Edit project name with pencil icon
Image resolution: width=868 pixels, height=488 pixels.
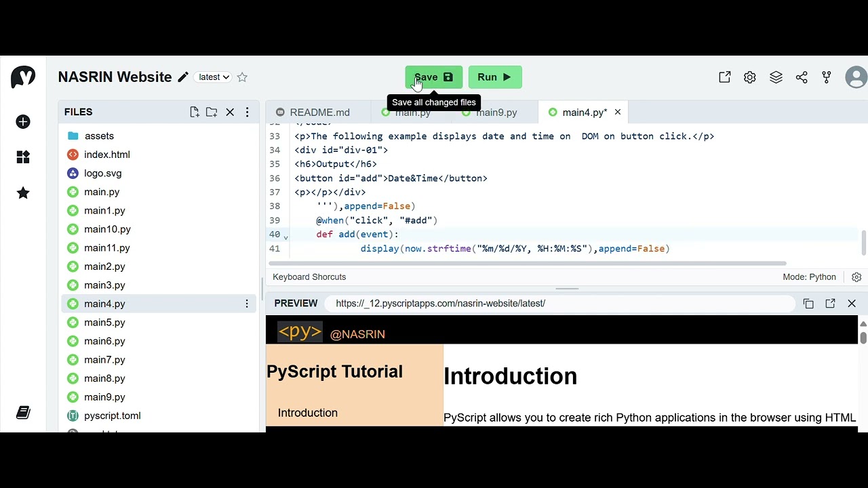183,77
